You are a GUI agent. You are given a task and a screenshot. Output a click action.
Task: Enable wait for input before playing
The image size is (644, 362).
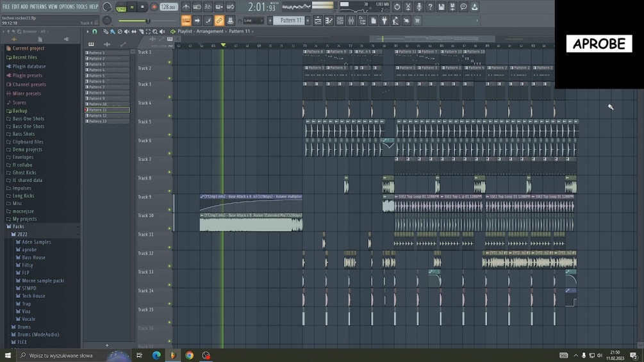pos(197,6)
